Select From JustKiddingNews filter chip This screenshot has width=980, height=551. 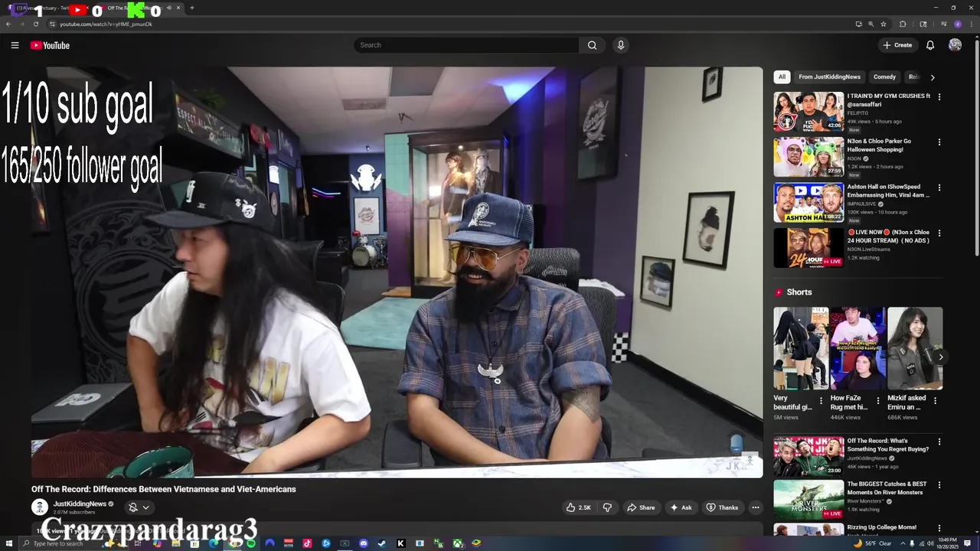coord(829,77)
